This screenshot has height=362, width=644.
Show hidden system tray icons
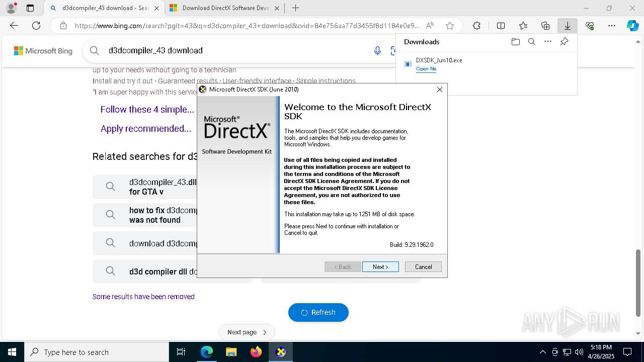point(542,352)
